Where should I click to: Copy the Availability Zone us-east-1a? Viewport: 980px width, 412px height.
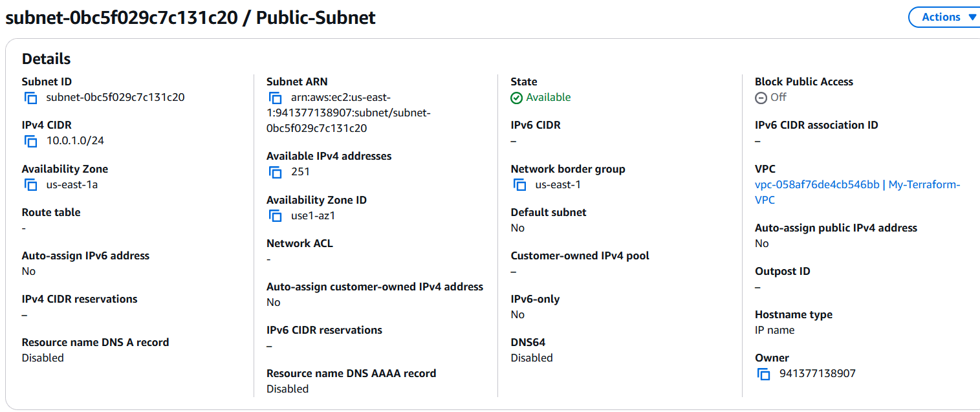[x=30, y=184]
